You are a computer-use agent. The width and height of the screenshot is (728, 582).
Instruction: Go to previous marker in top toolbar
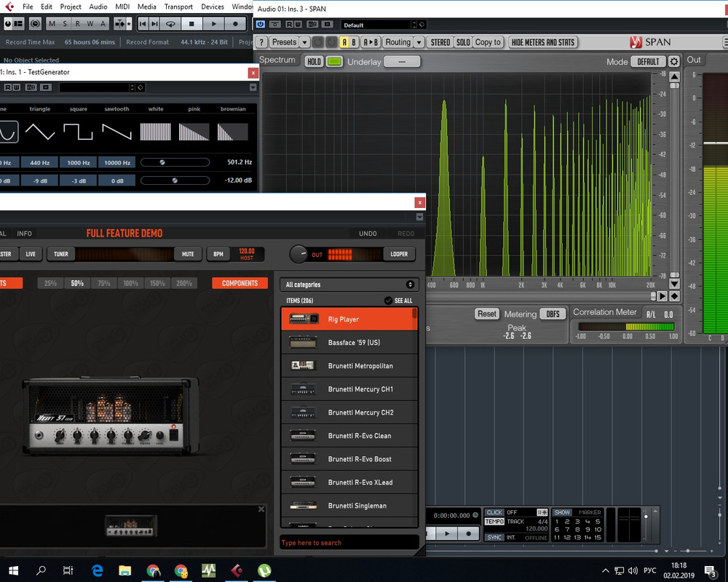[x=143, y=23]
